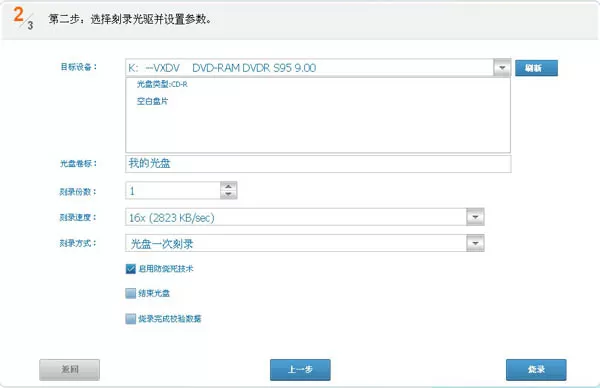Viewport: 600px width, 388px height.
Task: Click the 返回 button
Action: point(70,370)
